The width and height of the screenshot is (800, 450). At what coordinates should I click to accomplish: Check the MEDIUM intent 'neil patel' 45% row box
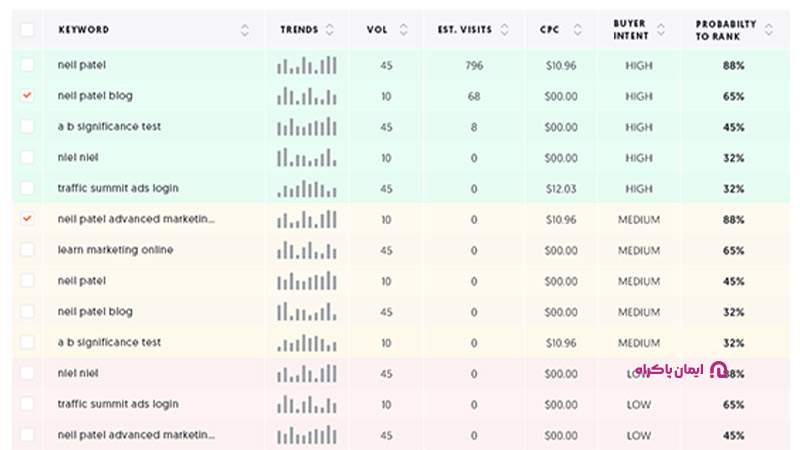(27, 281)
